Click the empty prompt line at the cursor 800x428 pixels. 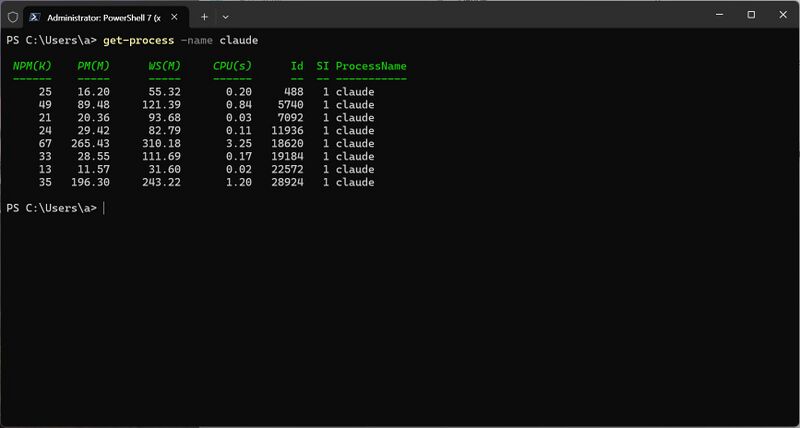tap(104, 208)
